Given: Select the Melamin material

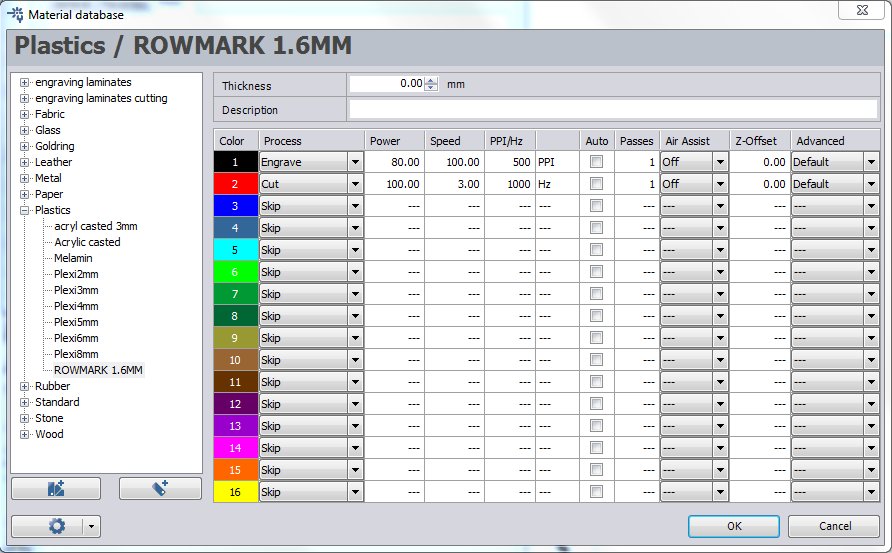Looking at the screenshot, I should pos(73,258).
